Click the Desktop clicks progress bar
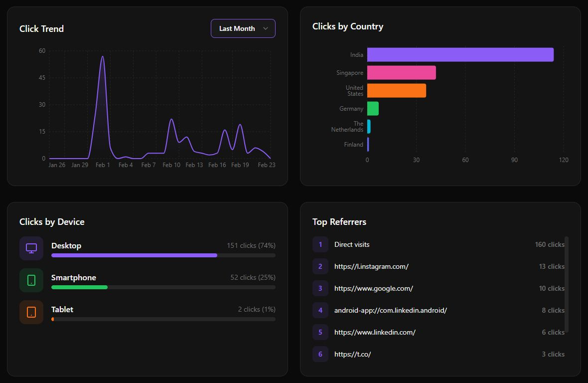 [x=163, y=255]
